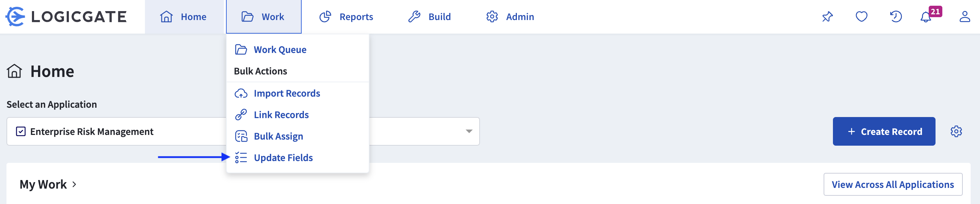Click settings gear beside Create Record
Viewport: 980px width, 204px height.
(956, 131)
